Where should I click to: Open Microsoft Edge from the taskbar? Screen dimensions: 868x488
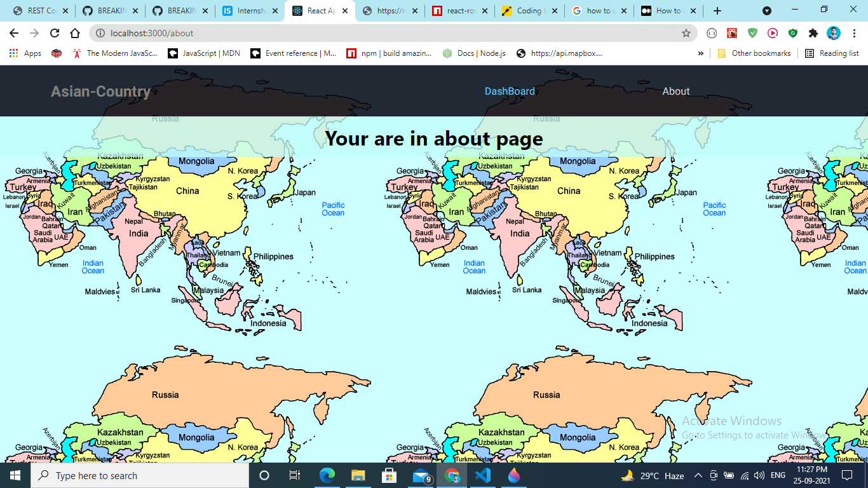pyautogui.click(x=327, y=475)
